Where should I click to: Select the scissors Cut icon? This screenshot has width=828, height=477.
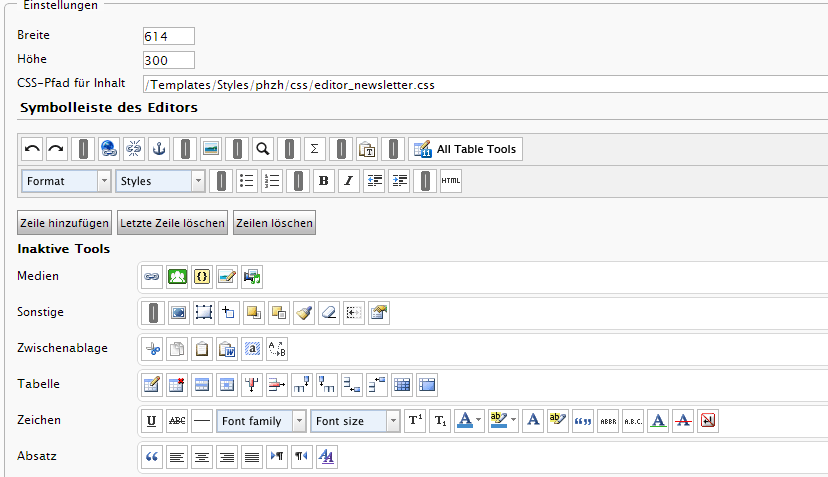pos(152,349)
